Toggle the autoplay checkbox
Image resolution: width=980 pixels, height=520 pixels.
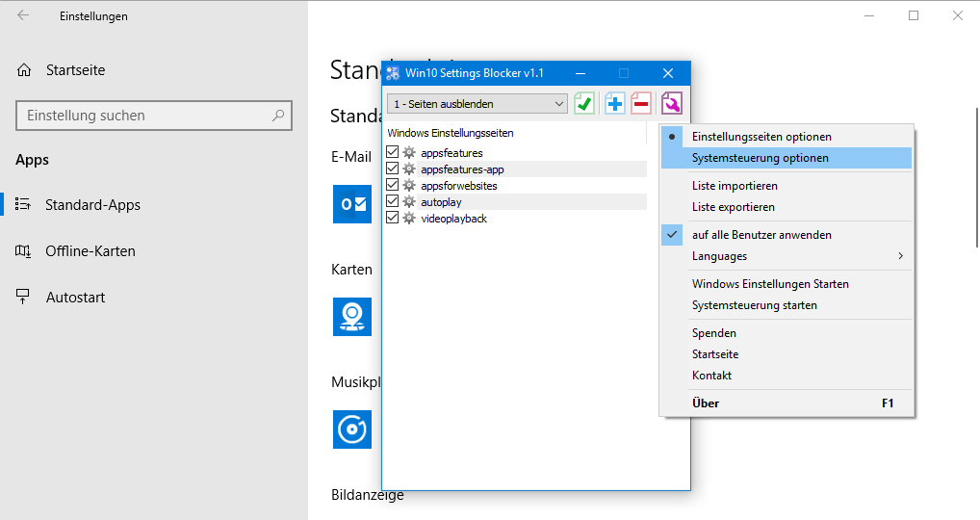coord(393,201)
